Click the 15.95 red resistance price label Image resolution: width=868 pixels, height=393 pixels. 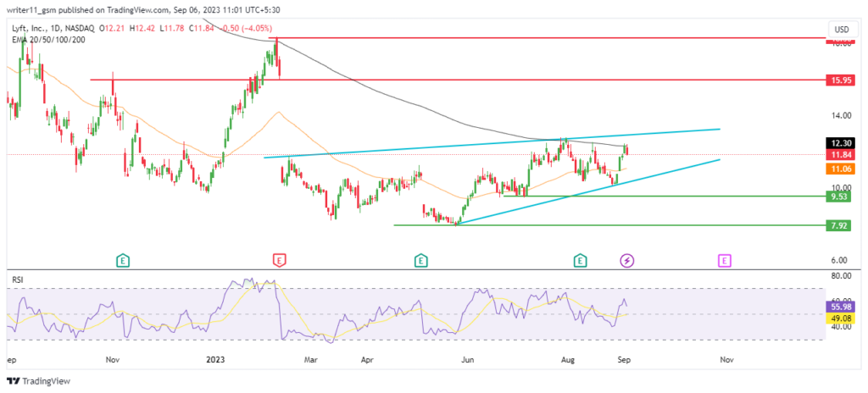point(840,80)
